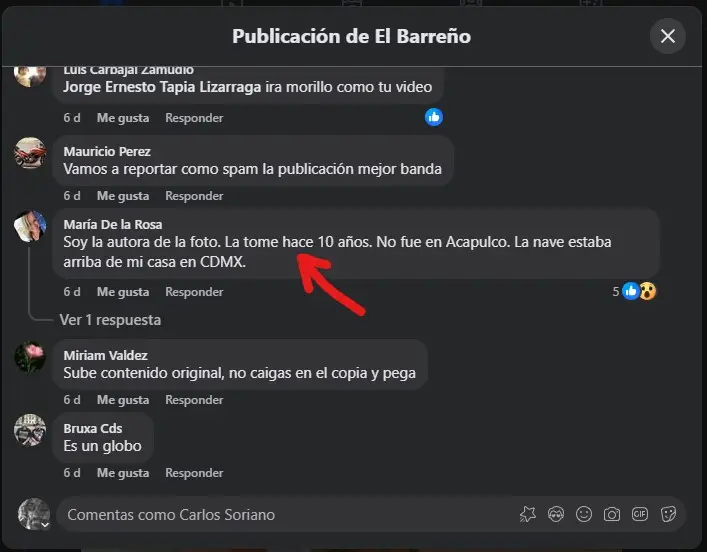707x552 pixels.
Task: Reply to Mauricio Perez's comment
Action: [x=194, y=196]
